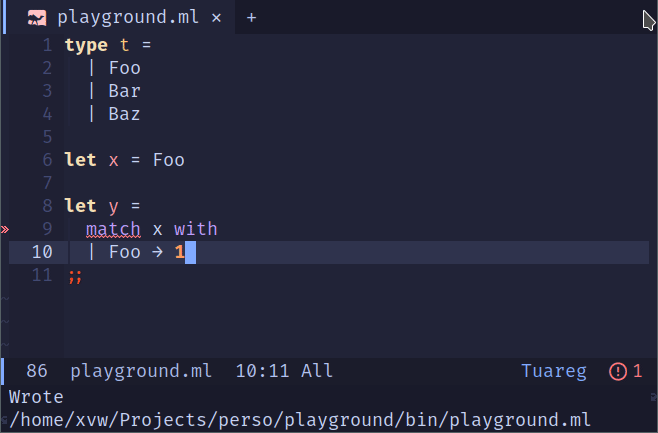Screen dimensions: 658x433
Task: Click the Wrote message in the echo area
Action: point(36,397)
